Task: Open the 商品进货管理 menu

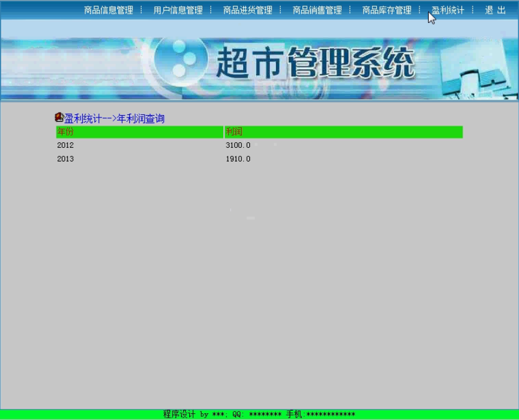Action: tap(247, 11)
